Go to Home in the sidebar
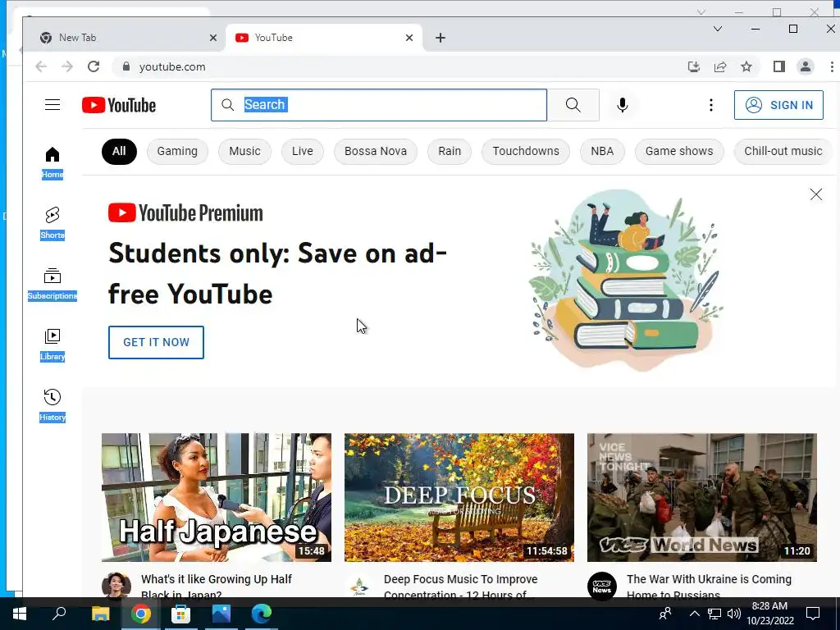The height and width of the screenshot is (630, 840). (52, 163)
